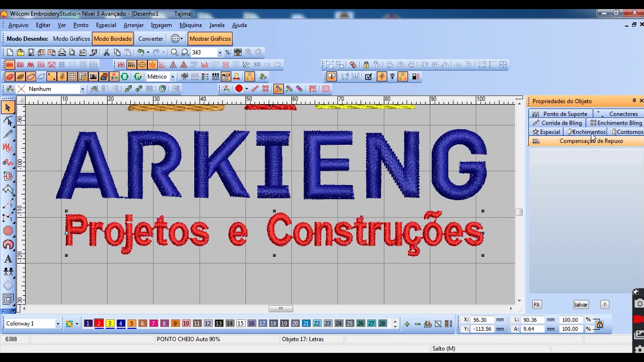Image resolution: width=644 pixels, height=362 pixels.
Task: Click the red Projetos e Construções lettering
Action: click(274, 233)
